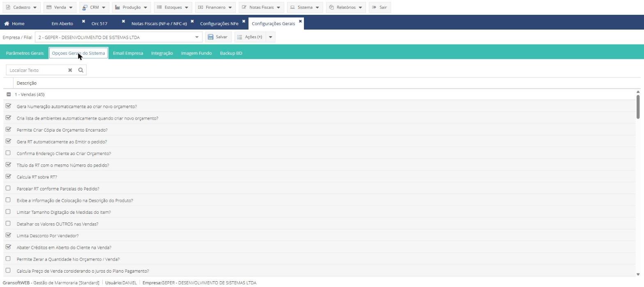Viewport: 644px width, 287px height.
Task: Sort by the Descrição column header
Action: point(27,83)
